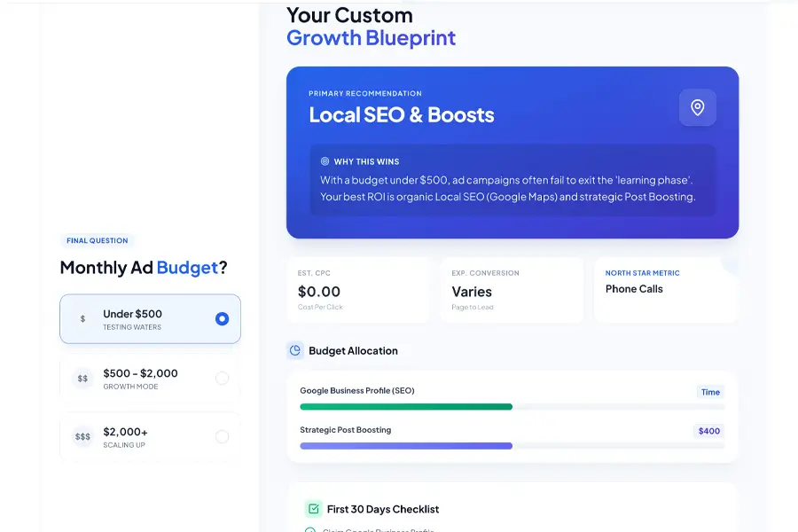798x532 pixels.
Task: Click the triple dollar sign icon
Action: tap(82, 437)
